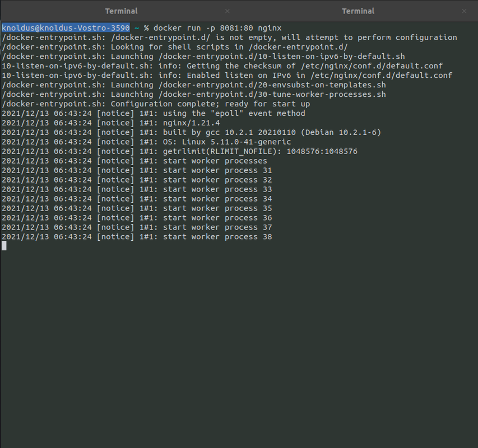This screenshot has height=448, width=478.
Task: Click the terminal block cursor
Action: coord(4,246)
